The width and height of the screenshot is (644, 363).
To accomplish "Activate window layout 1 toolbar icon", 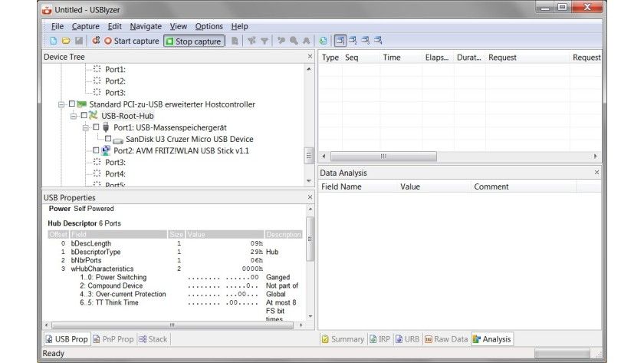I will point(340,40).
